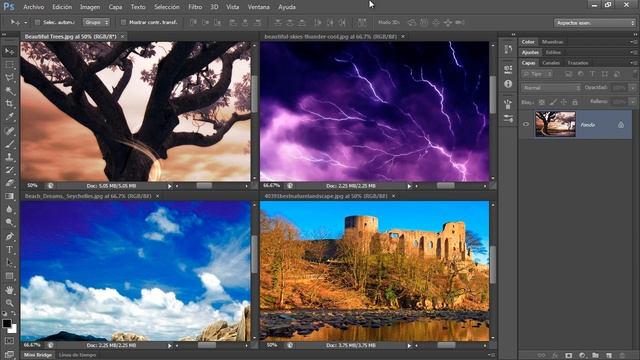Open the Normal blend mode dropdown
The height and width of the screenshot is (360, 640).
(551, 88)
